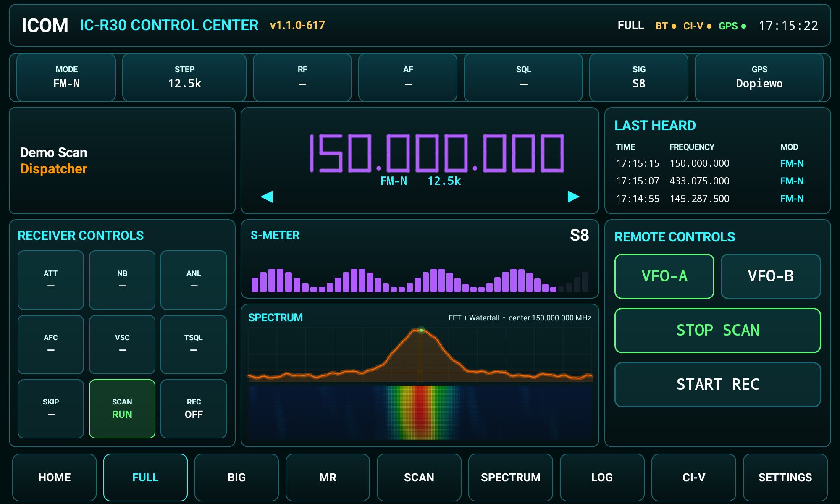This screenshot has height=504, width=840.
Task: Click the S8 reading in S-METER panel
Action: click(x=579, y=235)
